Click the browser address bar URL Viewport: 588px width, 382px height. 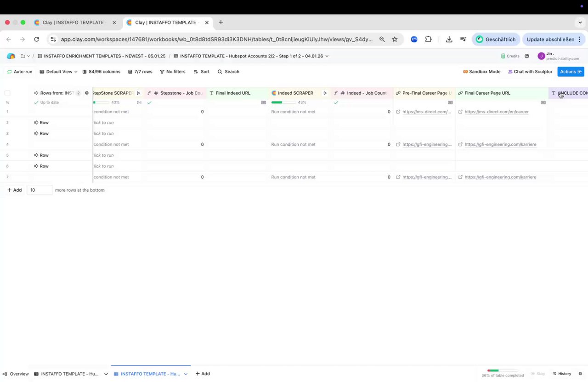217,40
